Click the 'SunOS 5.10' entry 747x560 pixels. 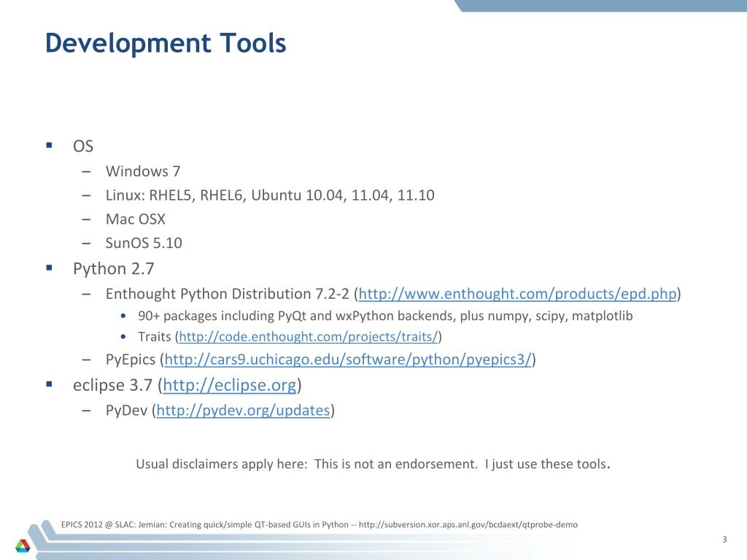[x=144, y=244]
